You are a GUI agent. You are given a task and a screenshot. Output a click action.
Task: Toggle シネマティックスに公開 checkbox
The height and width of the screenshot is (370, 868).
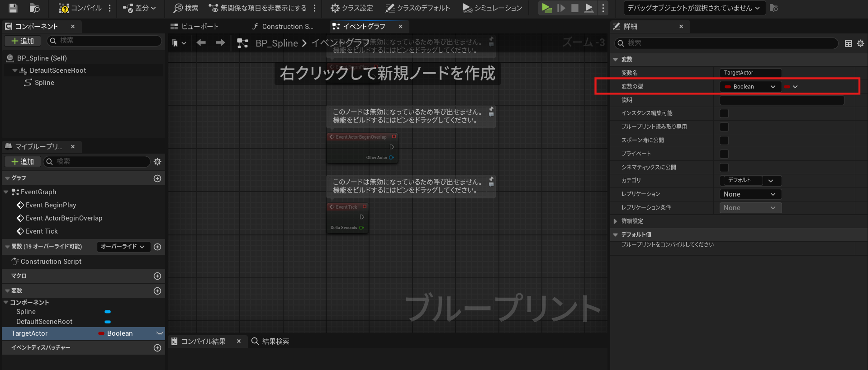point(724,168)
